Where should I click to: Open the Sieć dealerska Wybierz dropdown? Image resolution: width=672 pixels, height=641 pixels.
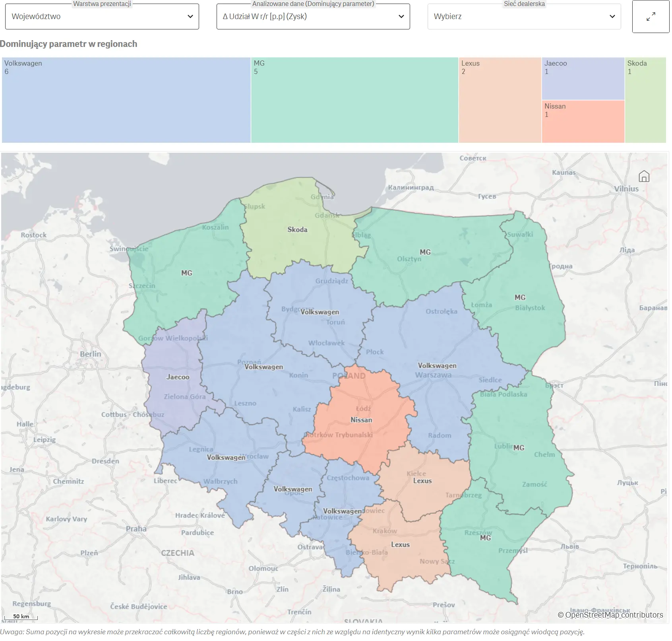point(524,16)
